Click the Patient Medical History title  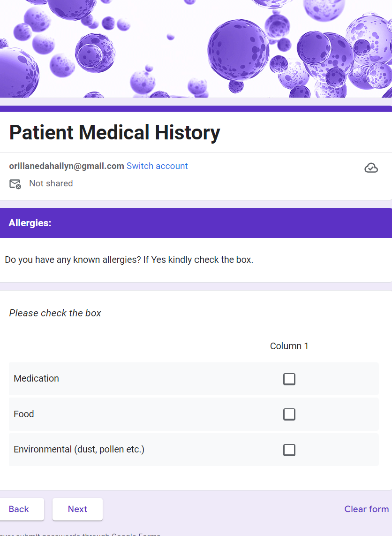[x=114, y=133]
